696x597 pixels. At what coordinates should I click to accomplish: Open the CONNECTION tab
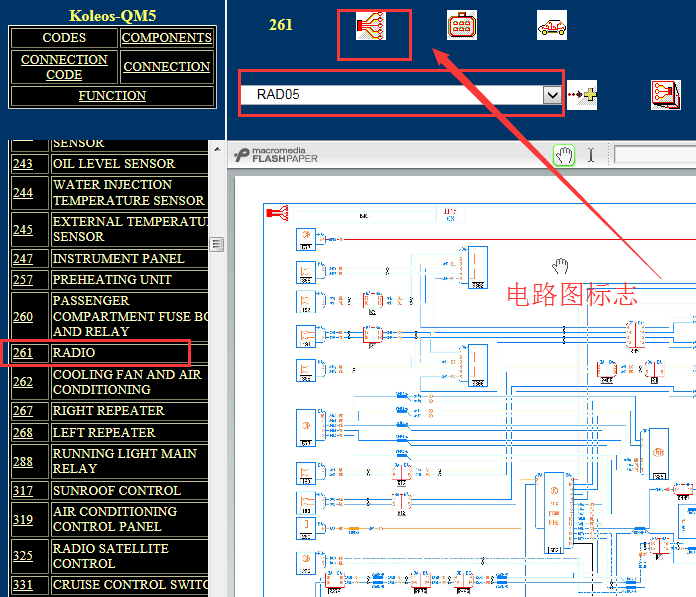pos(167,67)
